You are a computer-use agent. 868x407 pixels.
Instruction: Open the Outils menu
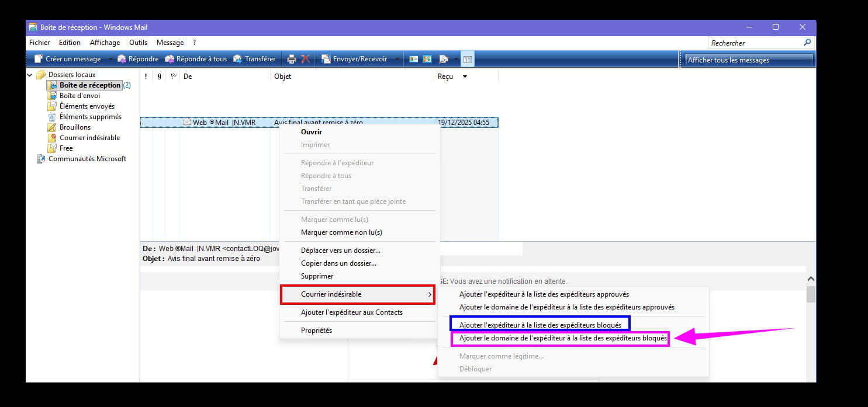138,43
